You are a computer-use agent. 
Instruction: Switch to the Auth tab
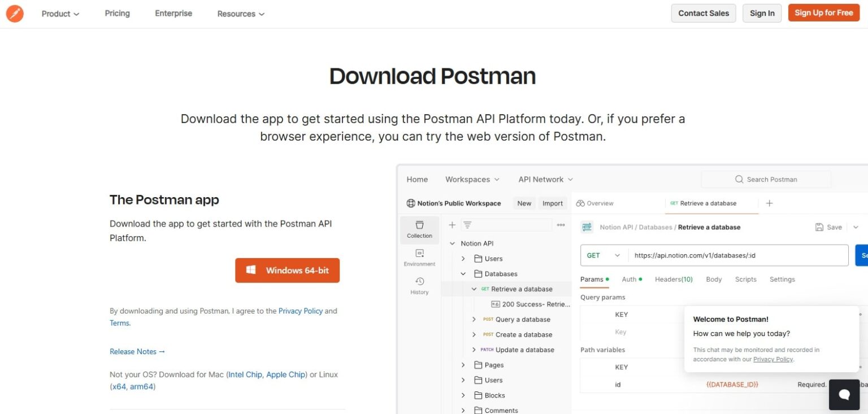tap(629, 279)
